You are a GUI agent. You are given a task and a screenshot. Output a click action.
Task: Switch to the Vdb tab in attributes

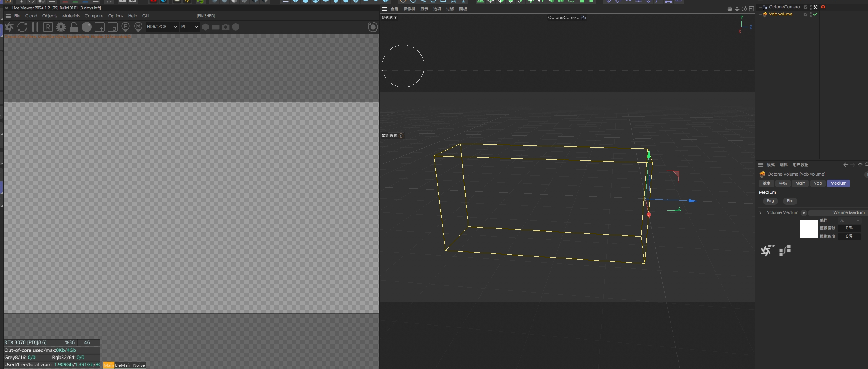pos(818,183)
